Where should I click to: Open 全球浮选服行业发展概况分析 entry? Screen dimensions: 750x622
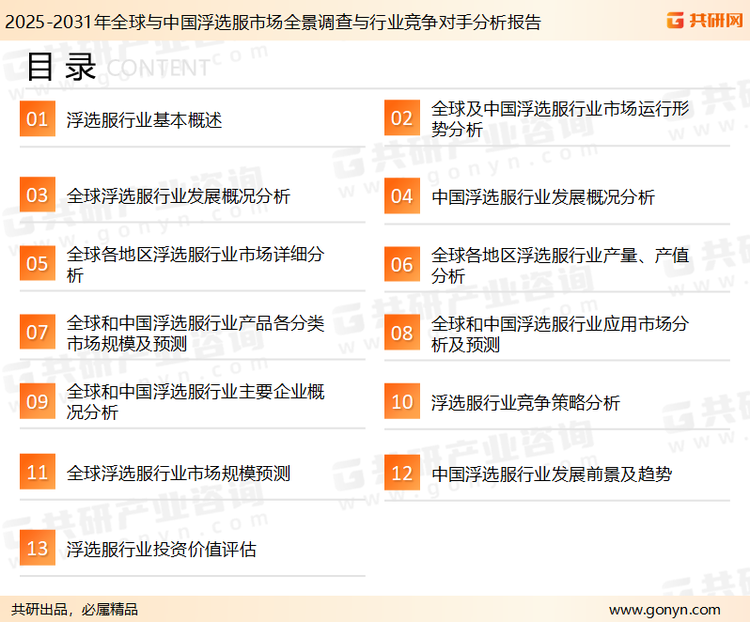[178, 196]
